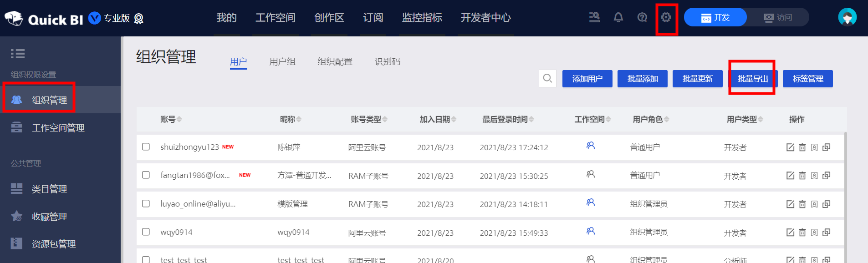Check the wqy0914 row checkbox
868x263 pixels.
point(146,232)
